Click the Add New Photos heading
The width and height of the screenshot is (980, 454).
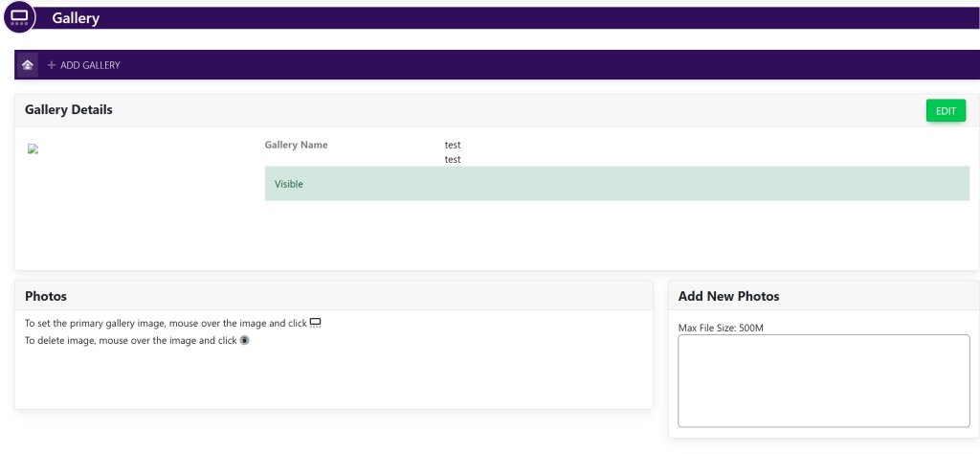(x=728, y=297)
